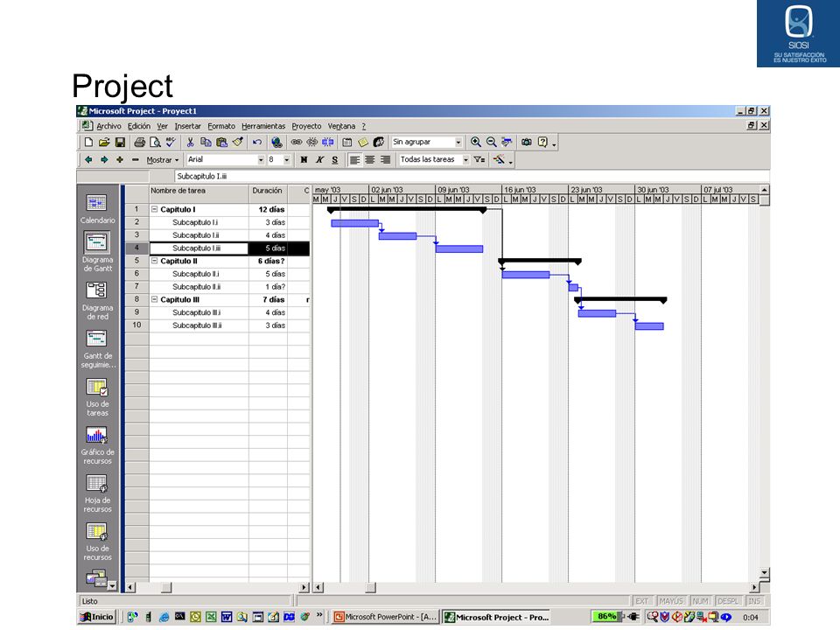Click the entry bar showing Subcapitulo I.iii
This screenshot has height=630, width=840.
tap(472, 176)
